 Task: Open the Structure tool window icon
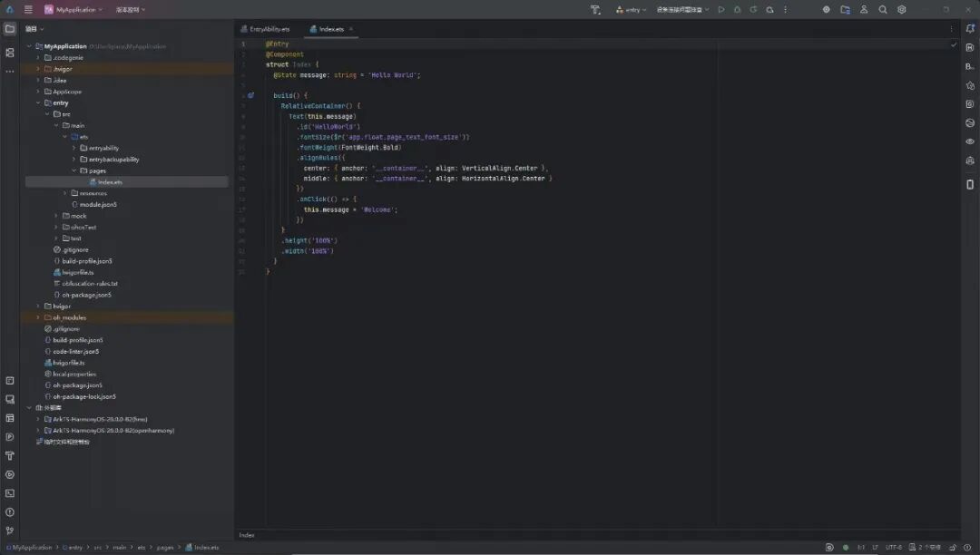[10, 54]
